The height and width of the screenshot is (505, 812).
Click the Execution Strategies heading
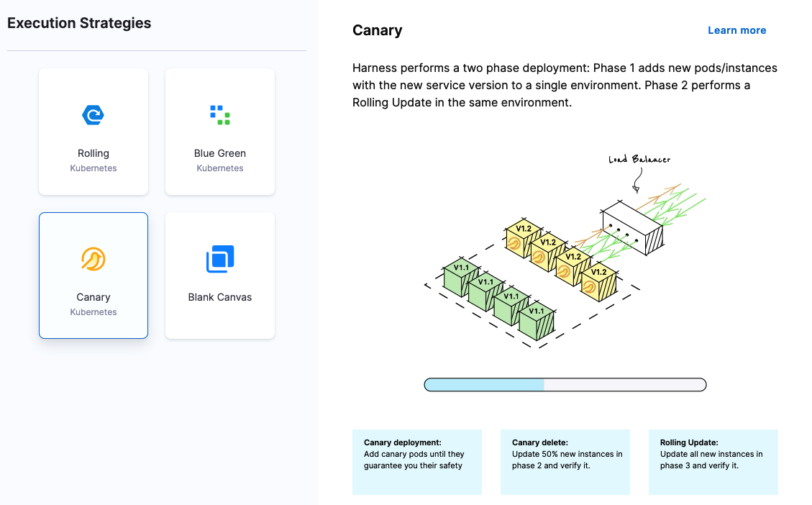click(x=79, y=23)
